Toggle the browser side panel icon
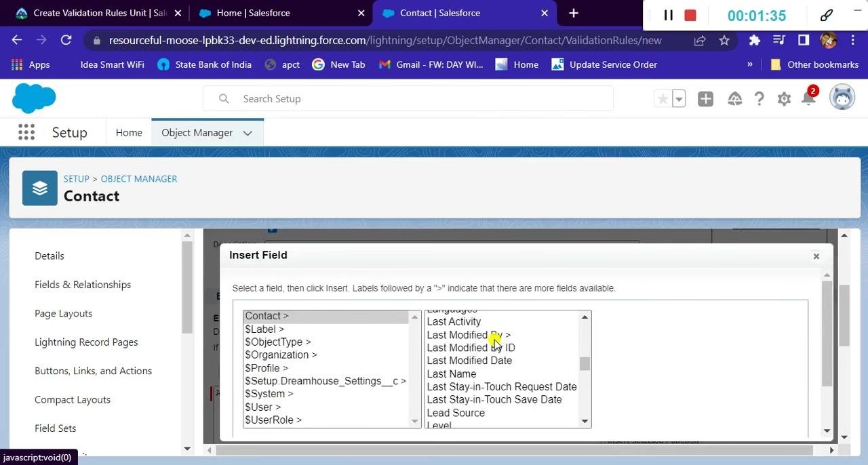The image size is (868, 465). click(x=804, y=40)
